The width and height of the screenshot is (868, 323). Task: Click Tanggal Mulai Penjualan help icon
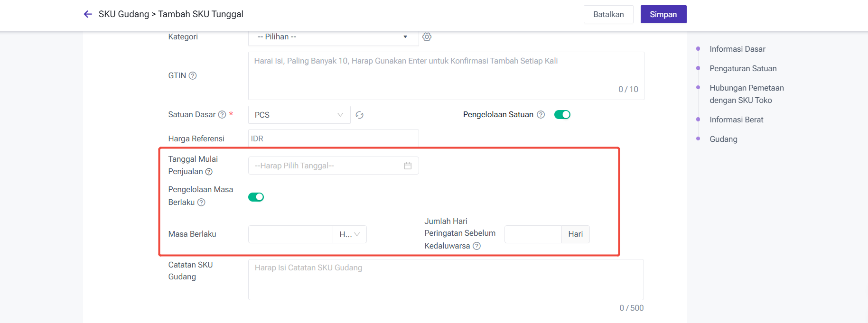[x=209, y=172]
